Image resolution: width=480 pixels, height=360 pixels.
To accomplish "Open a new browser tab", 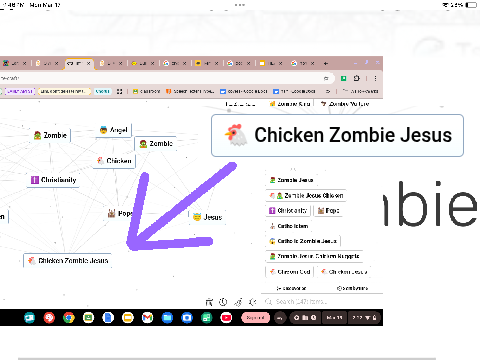I will 326,63.
